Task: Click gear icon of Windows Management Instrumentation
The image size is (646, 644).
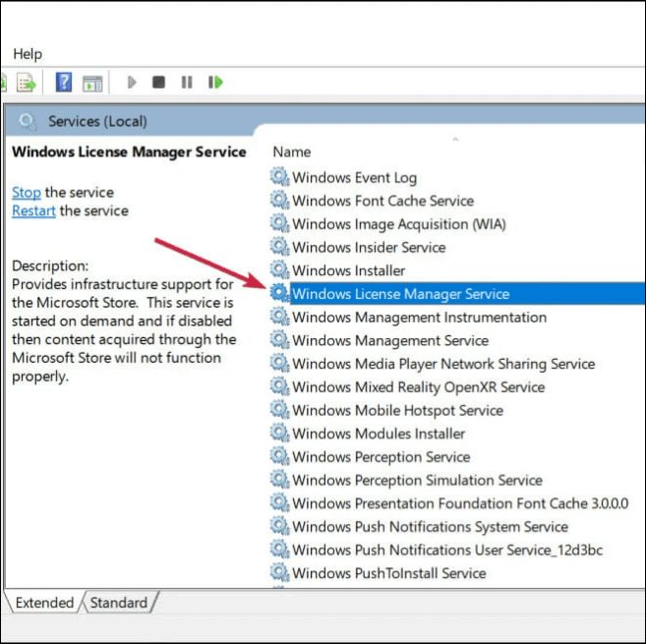Action: click(280, 317)
